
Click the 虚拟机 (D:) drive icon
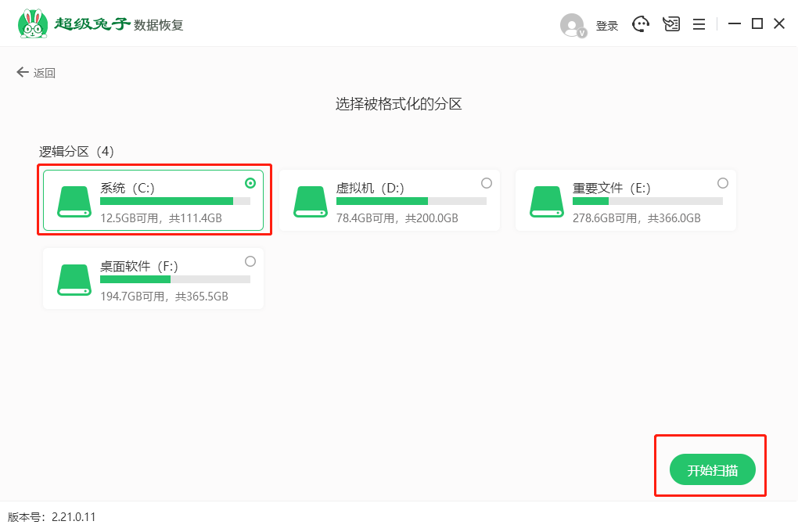click(x=311, y=202)
